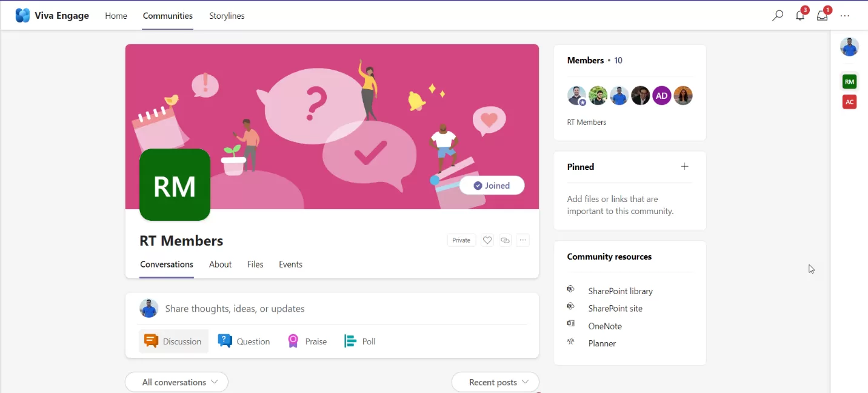
Task: Click the Viva Engage logo icon
Action: 22,16
